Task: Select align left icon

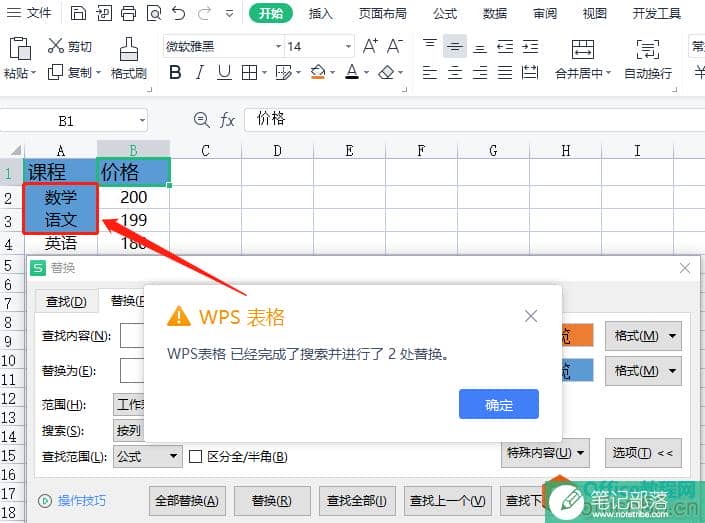Action: 430,72
